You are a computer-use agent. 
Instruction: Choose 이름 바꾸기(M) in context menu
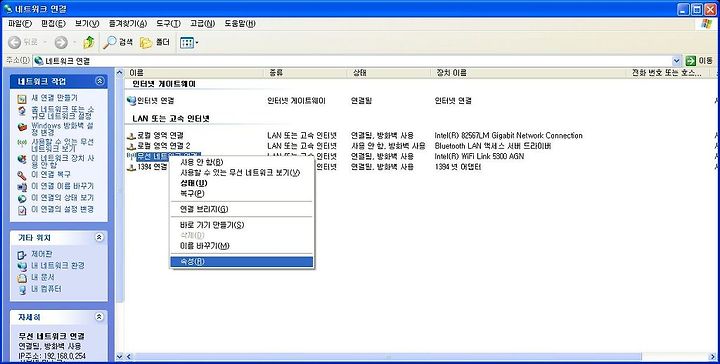tap(242, 246)
